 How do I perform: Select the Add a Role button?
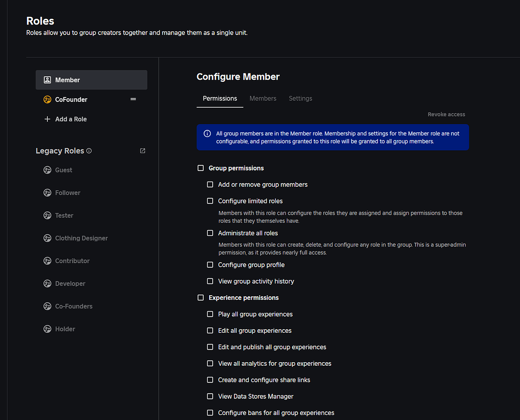(x=71, y=119)
